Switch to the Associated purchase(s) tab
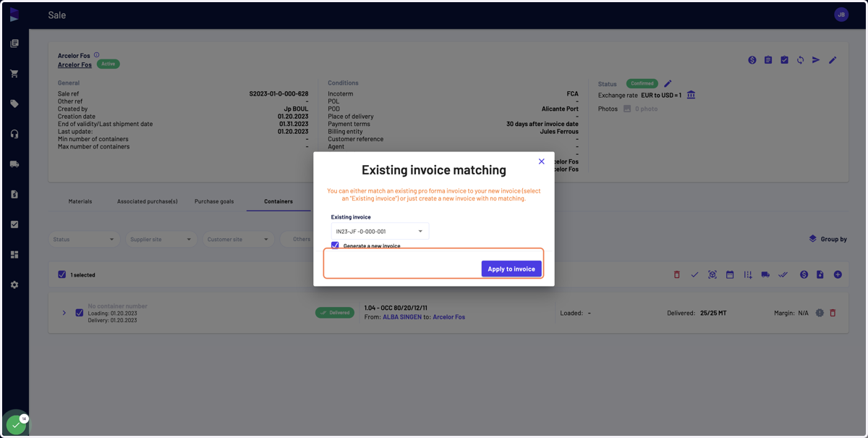Viewport: 868px width, 438px height. [x=148, y=201]
